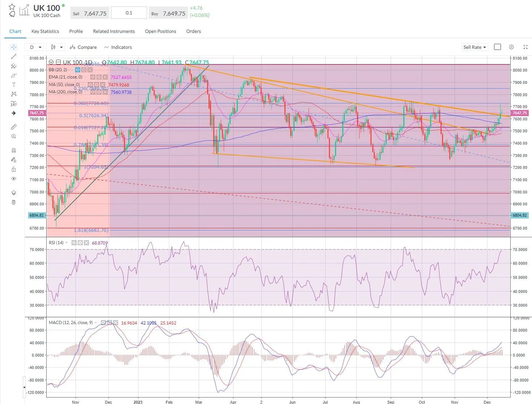Click the layout square icon
532x404 pixels.
497,47
